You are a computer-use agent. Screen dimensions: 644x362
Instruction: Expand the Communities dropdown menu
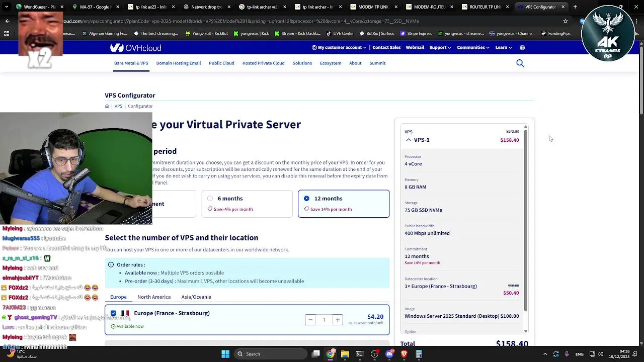tap(473, 48)
